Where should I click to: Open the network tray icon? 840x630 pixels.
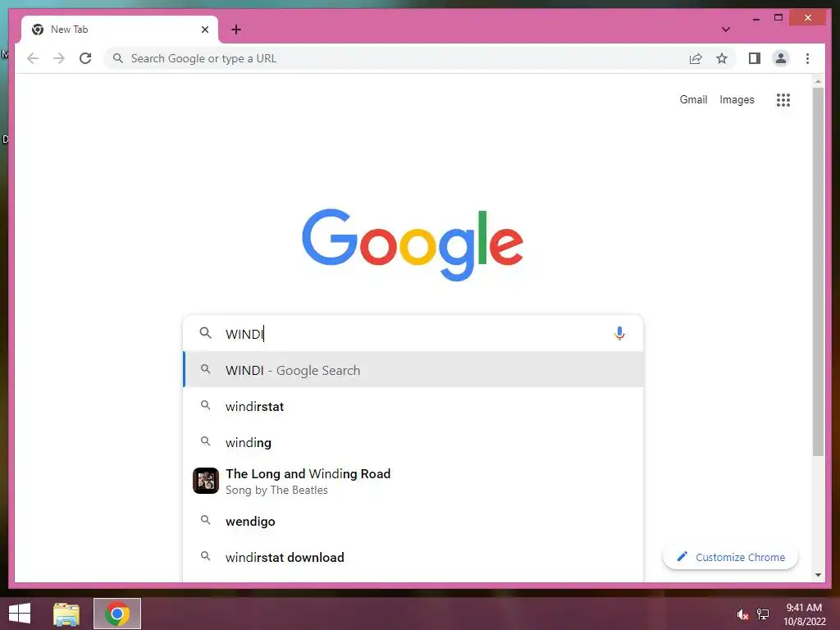click(x=763, y=614)
